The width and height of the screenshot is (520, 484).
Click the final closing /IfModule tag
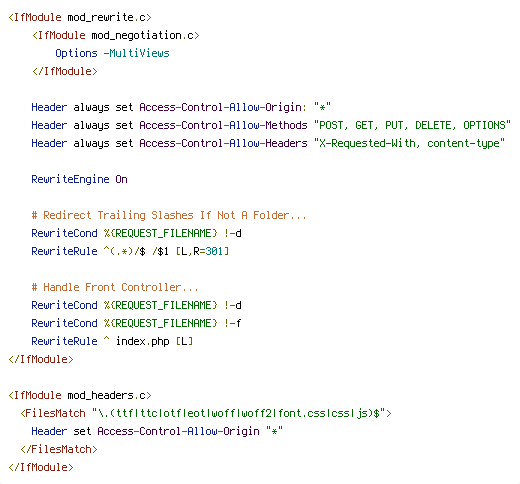click(41, 467)
